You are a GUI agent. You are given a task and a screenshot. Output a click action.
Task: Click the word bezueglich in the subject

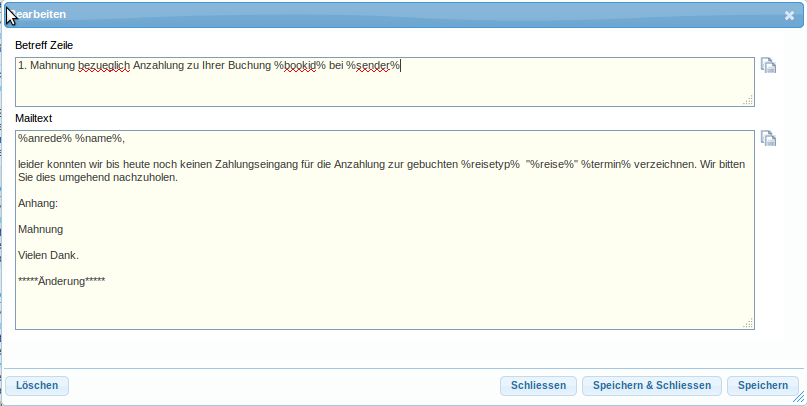[104, 65]
